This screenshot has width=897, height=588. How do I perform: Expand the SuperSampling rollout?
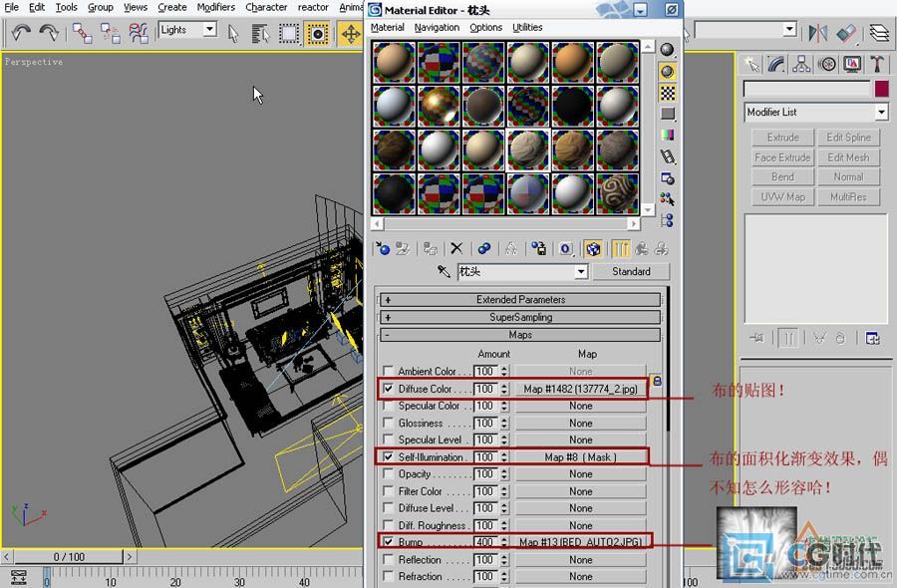(x=520, y=317)
